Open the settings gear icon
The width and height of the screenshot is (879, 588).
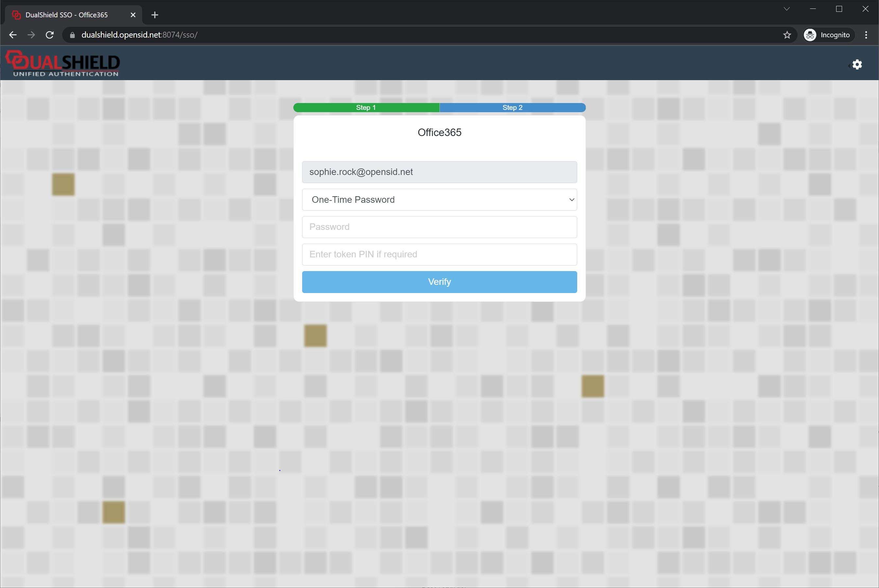point(857,64)
